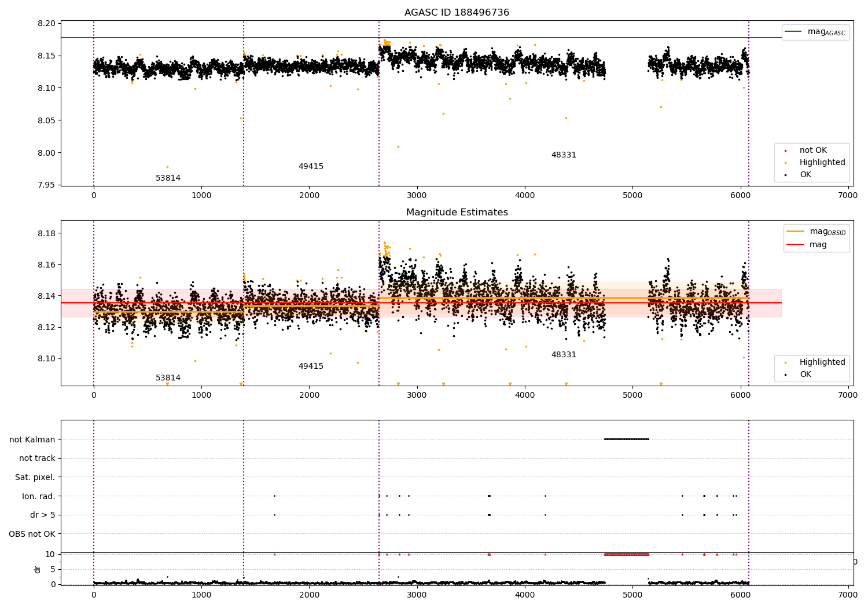Click the long red marker run on the dr row
This screenshot has width=868, height=608.
point(627,554)
